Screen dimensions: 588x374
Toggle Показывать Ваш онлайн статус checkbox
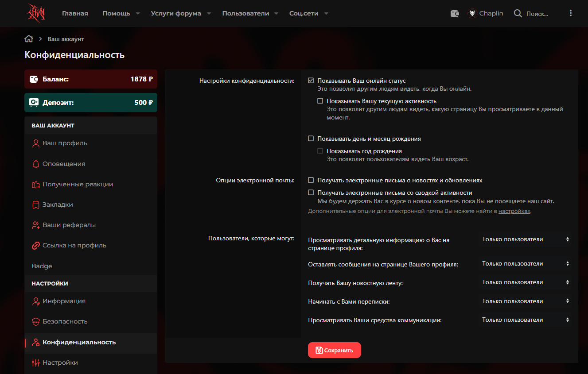pyautogui.click(x=311, y=81)
